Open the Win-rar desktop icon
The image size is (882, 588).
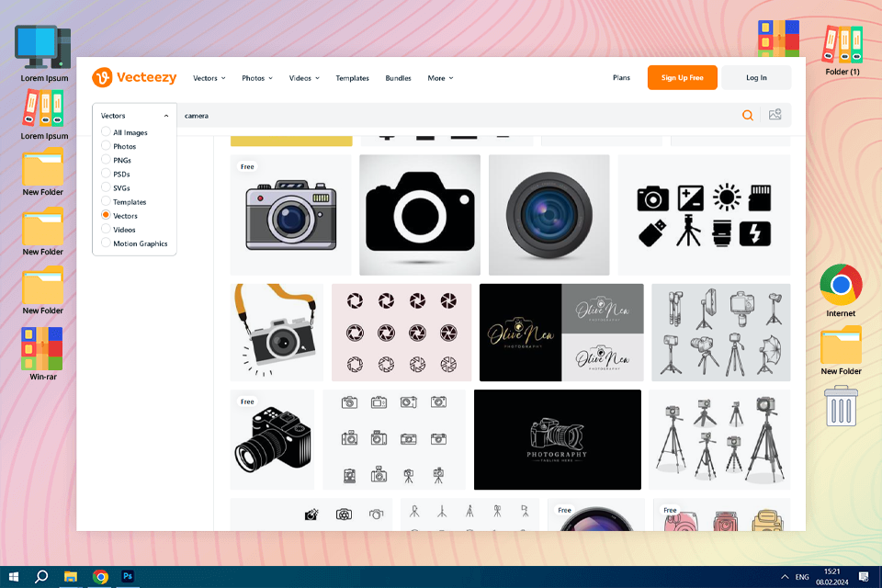click(x=43, y=354)
